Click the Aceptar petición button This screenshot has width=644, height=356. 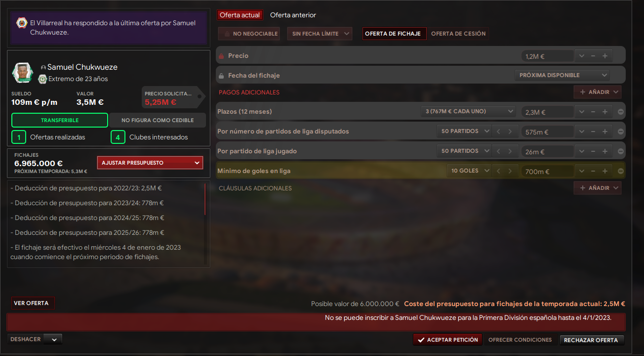448,340
